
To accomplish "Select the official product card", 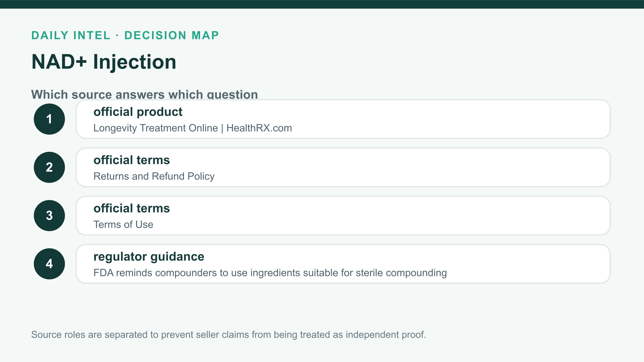I will pos(343,119).
